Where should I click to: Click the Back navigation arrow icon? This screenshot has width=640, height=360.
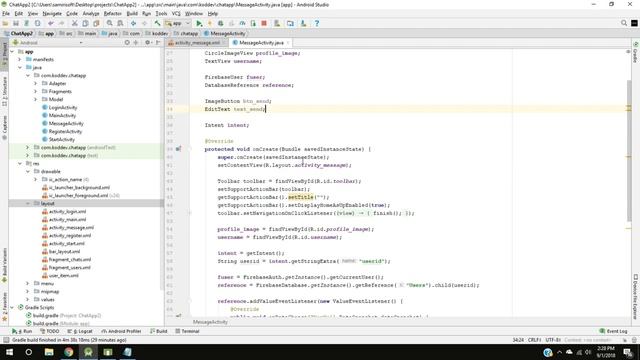pos(133,23)
